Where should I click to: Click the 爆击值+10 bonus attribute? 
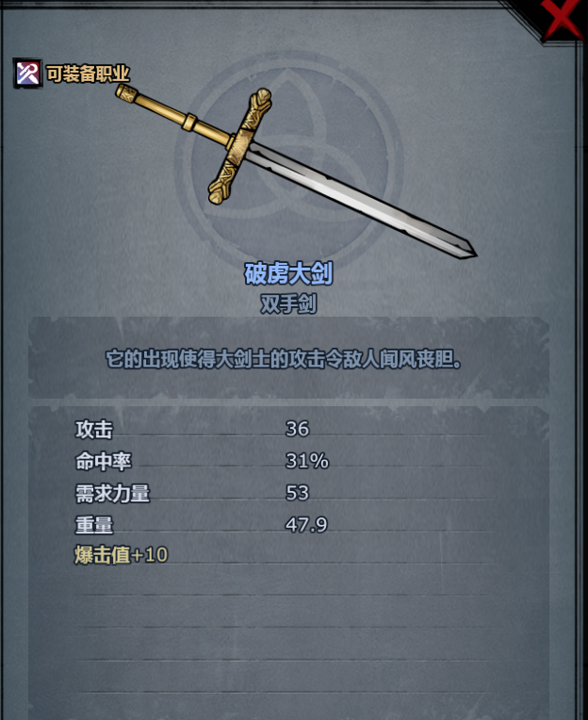[122, 555]
